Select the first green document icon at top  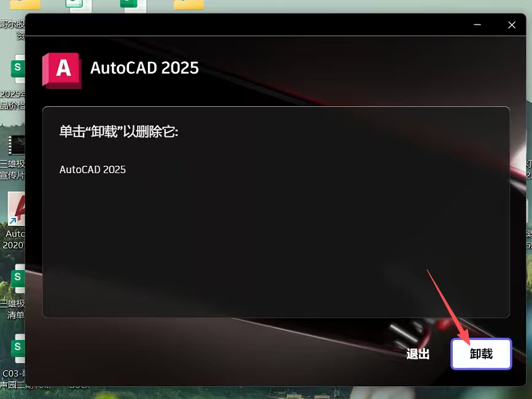[x=79, y=6]
